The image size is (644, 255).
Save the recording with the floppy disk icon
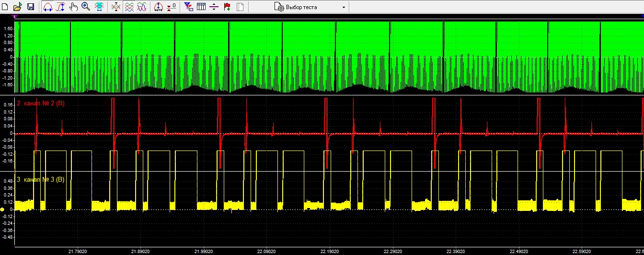31,7
